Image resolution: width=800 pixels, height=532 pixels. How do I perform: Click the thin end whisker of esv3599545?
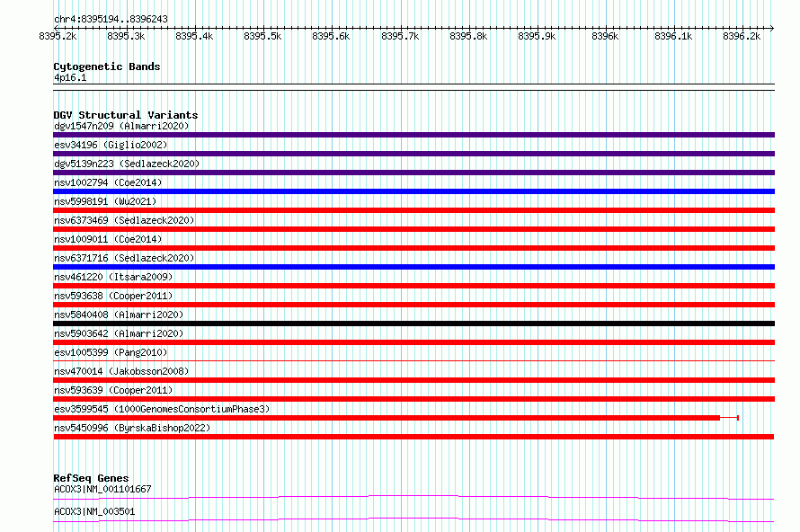click(730, 418)
